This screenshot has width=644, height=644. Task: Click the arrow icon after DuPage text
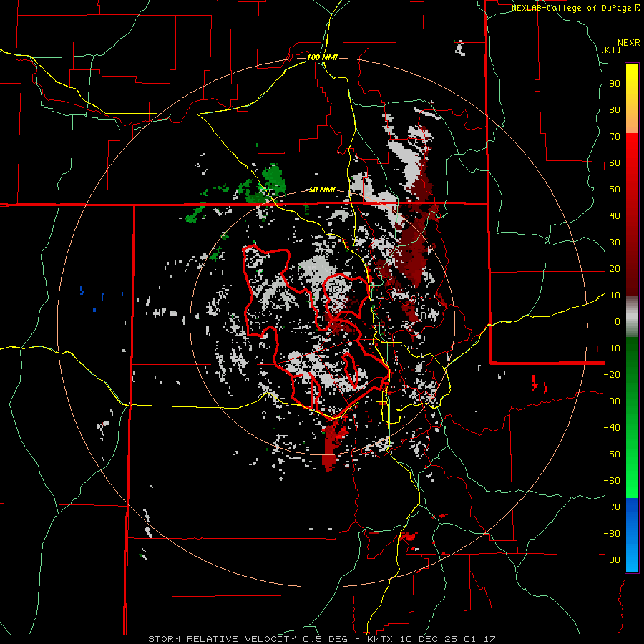point(638,7)
